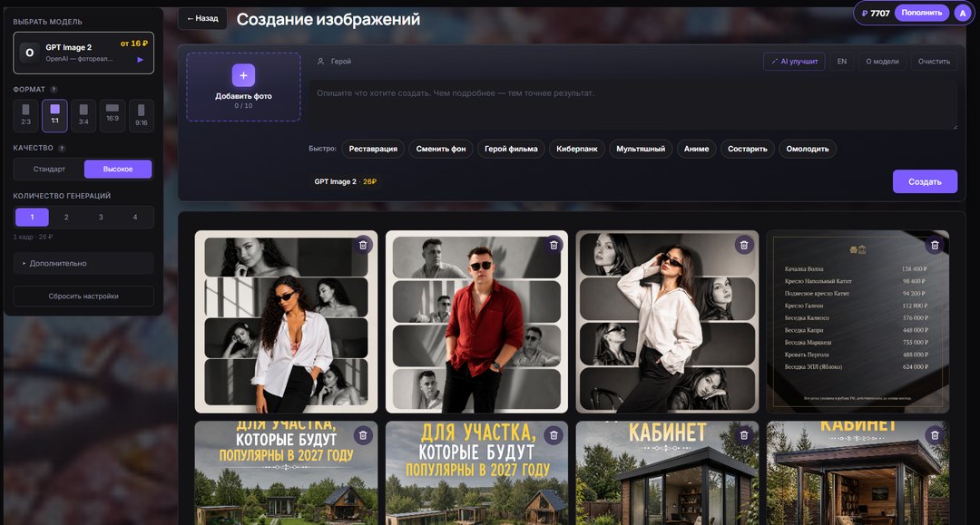This screenshot has height=525, width=980.
Task: Open the quality help question icon
Action: 62,148
